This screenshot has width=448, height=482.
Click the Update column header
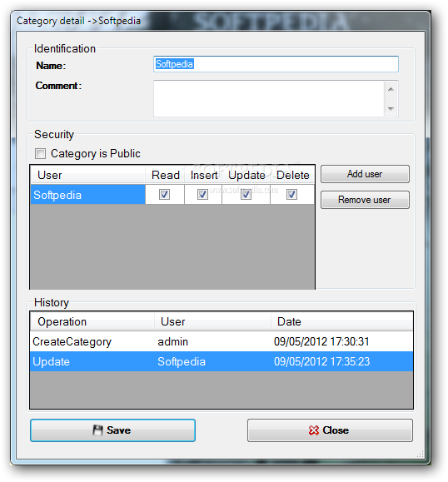[x=246, y=175]
